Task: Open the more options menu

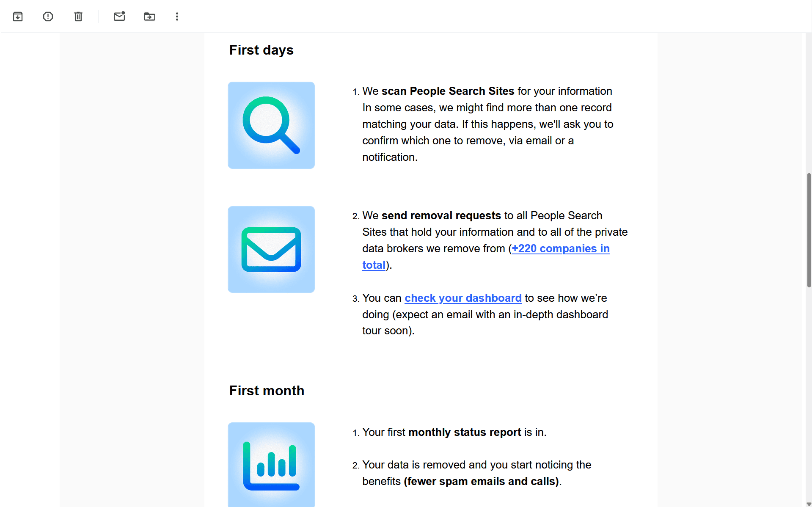Action: (176, 17)
